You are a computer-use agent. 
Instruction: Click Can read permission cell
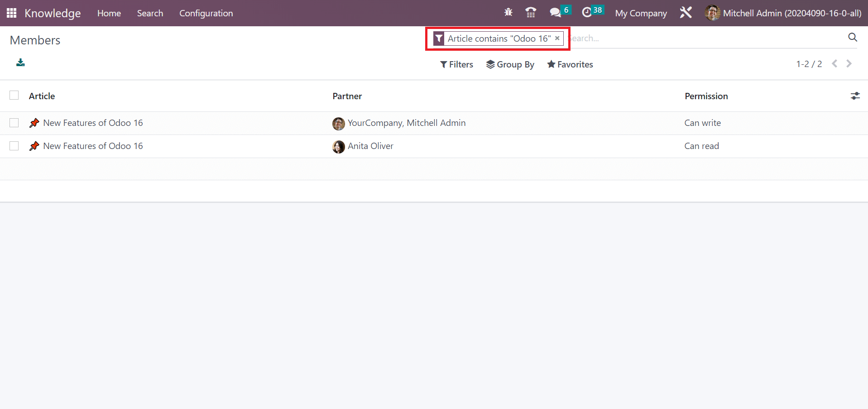coord(702,146)
